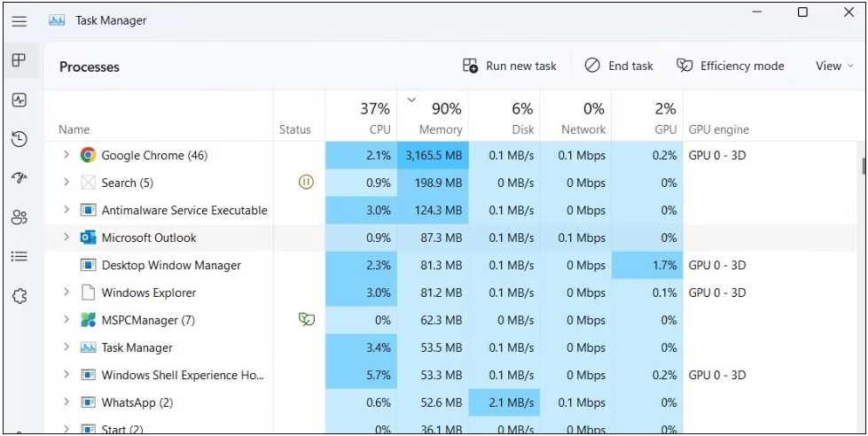Screen dimensions: 868x436
Task: Click the MSPCManager app icon
Action: [88, 321]
